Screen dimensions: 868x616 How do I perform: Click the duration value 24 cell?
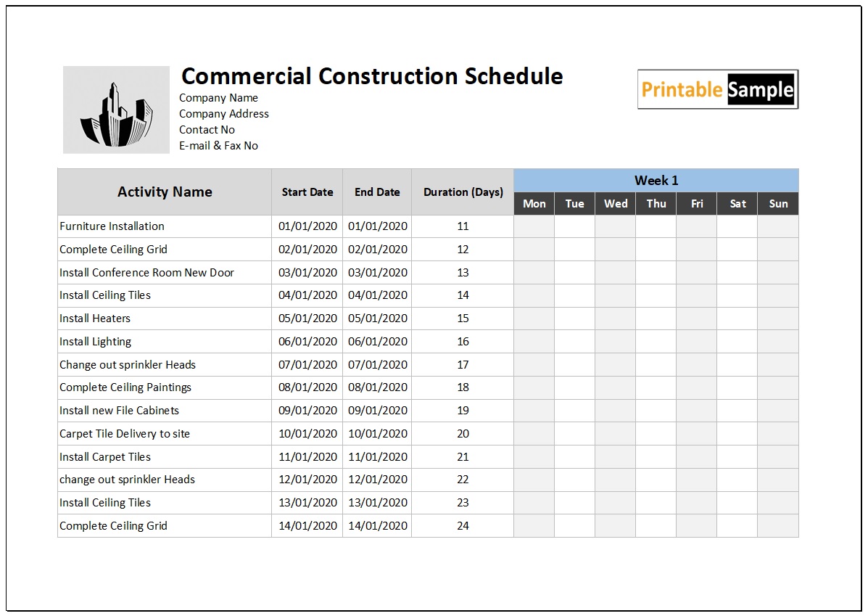pos(463,526)
